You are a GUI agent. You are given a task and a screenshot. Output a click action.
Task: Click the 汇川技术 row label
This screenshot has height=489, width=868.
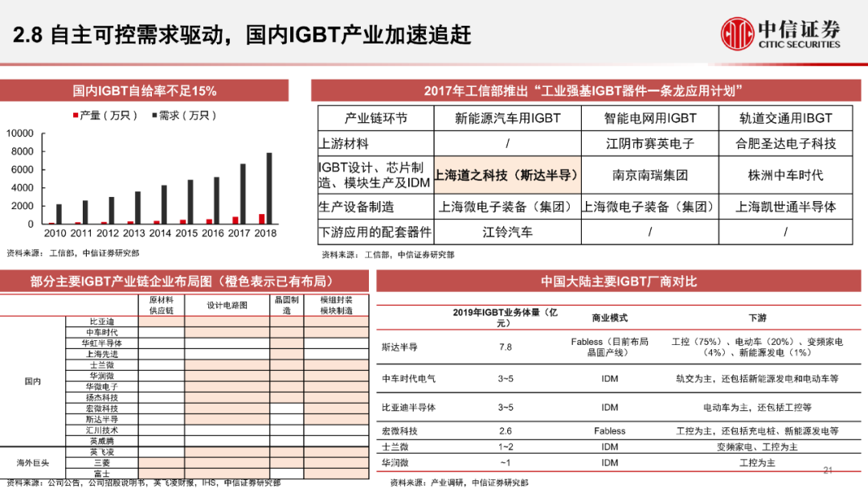(102, 430)
